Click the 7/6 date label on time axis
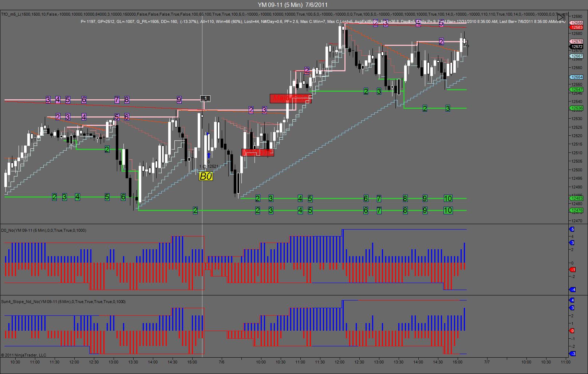 [x=222, y=362]
